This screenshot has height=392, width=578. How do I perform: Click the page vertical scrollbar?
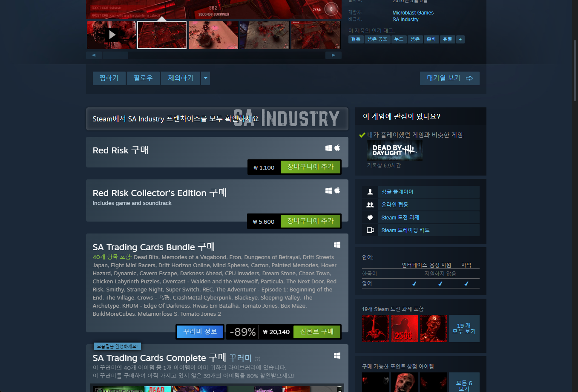click(x=575, y=70)
